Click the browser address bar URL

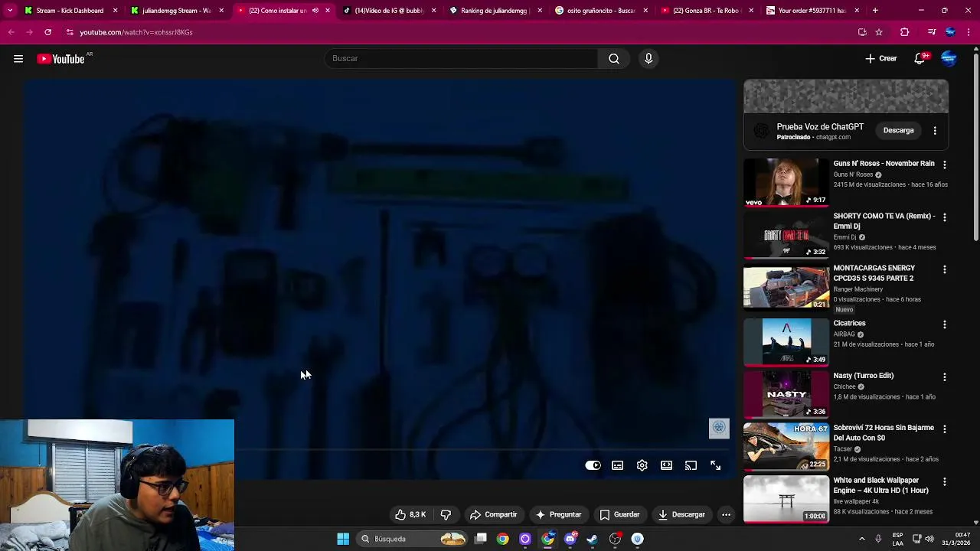(x=136, y=32)
